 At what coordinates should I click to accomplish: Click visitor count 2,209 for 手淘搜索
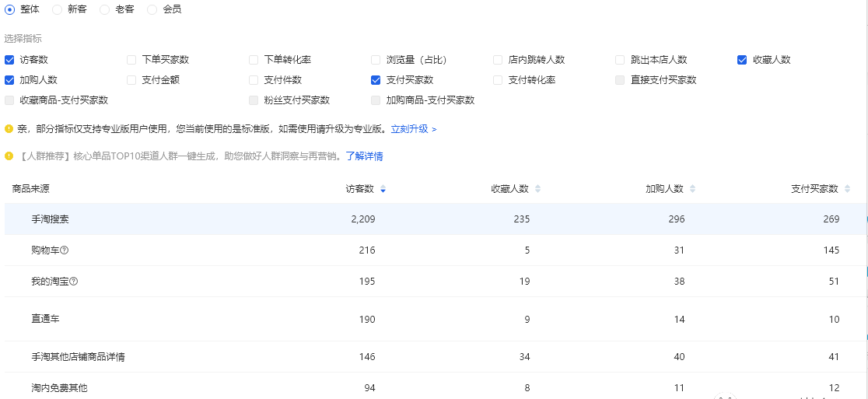(363, 219)
